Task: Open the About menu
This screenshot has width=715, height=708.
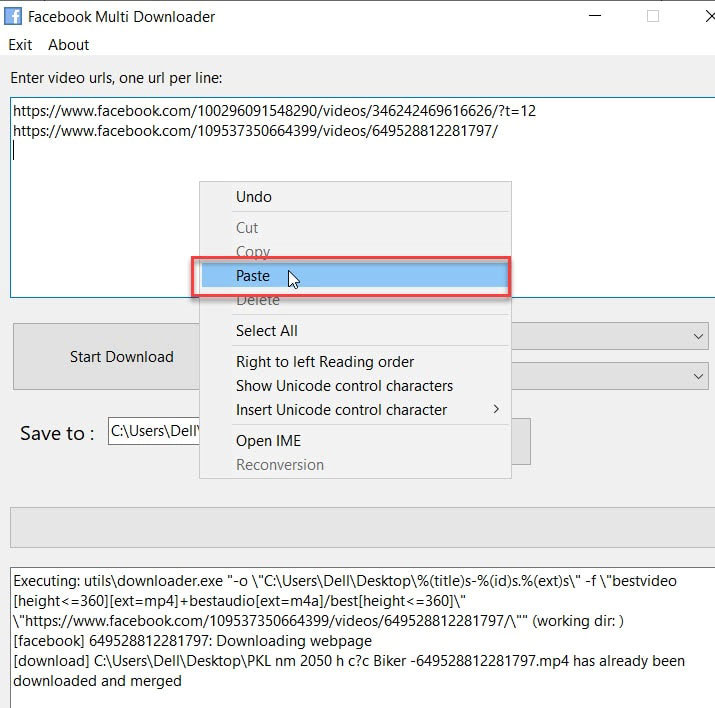Action: [68, 45]
